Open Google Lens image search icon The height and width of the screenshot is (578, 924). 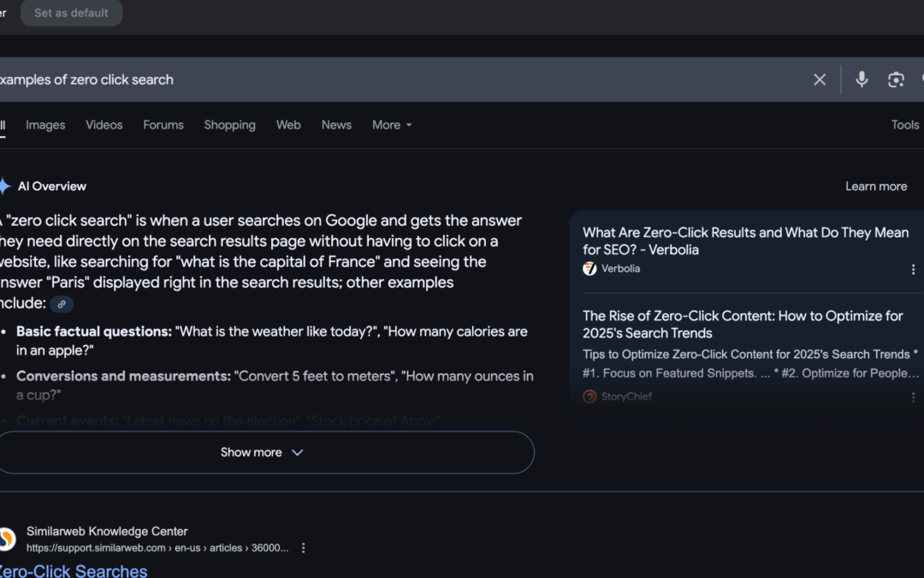point(896,80)
